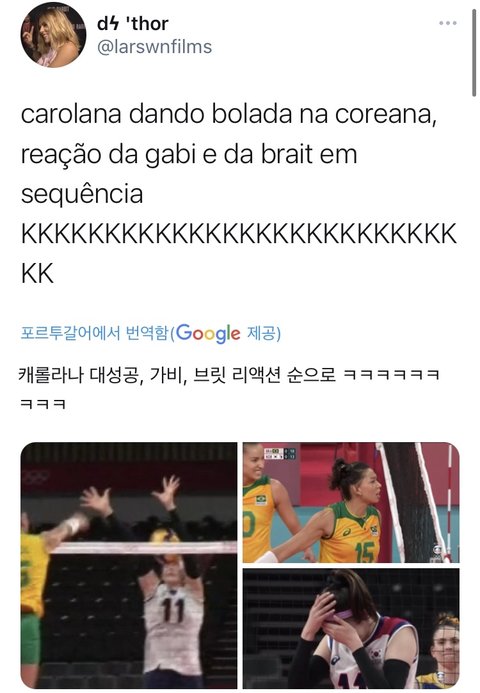Click the Globo watermark beside the net post
The image size is (480, 693).
pos(437,552)
